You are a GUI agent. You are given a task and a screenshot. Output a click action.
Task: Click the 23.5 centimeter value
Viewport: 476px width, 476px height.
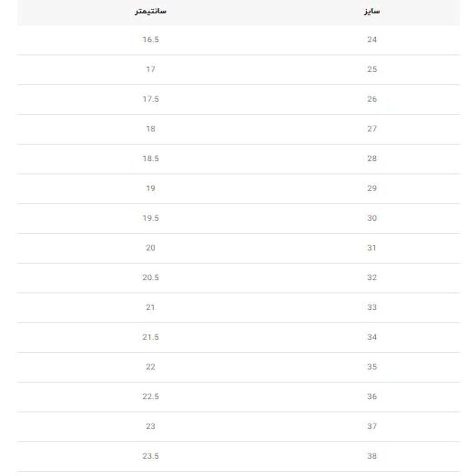tap(151, 456)
